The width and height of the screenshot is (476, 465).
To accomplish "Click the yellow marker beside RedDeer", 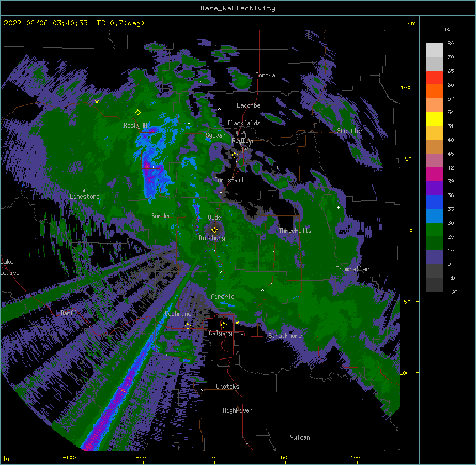I will click(235, 155).
